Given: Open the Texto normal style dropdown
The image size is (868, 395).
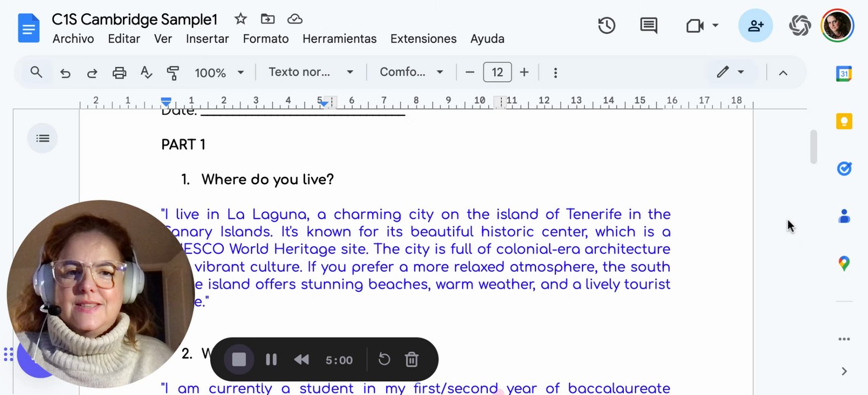Looking at the screenshot, I should pos(311,72).
